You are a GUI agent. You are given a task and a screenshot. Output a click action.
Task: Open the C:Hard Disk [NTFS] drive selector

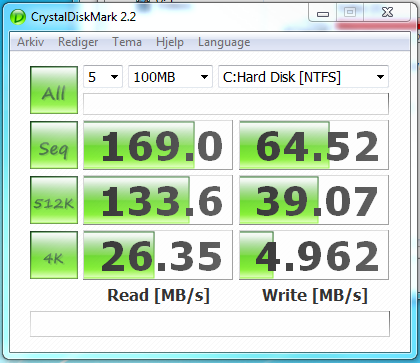303,77
